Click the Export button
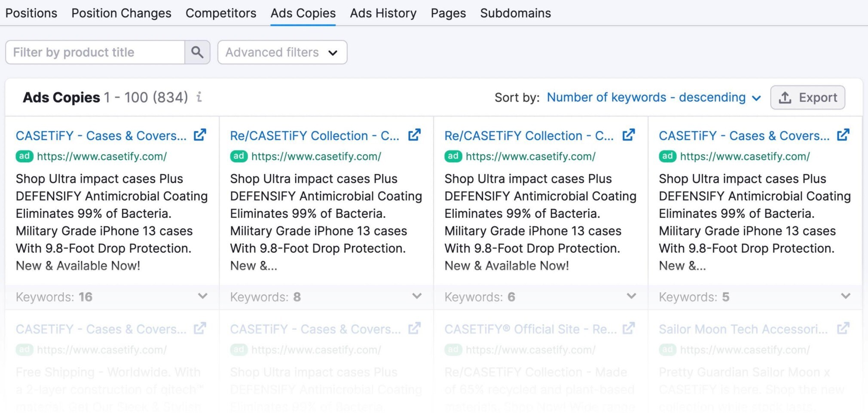The image size is (868, 413). coord(807,98)
